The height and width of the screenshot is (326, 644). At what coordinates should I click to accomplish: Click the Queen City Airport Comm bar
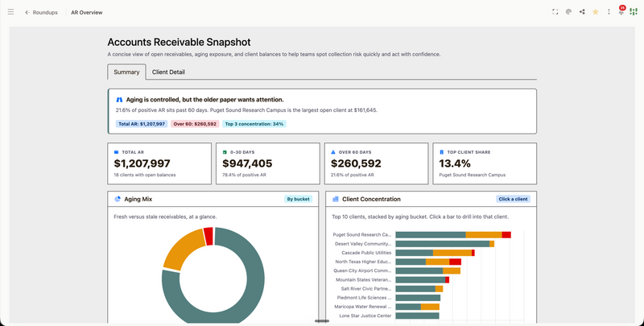click(428, 270)
